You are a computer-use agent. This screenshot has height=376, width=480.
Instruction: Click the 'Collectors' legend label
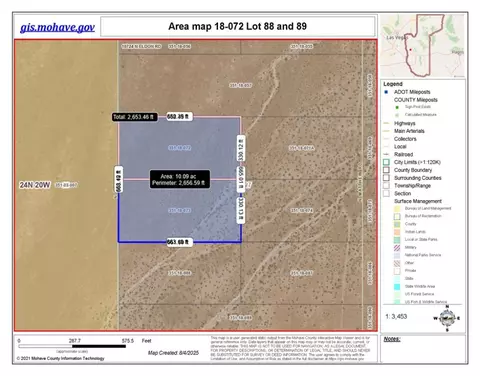(405, 139)
